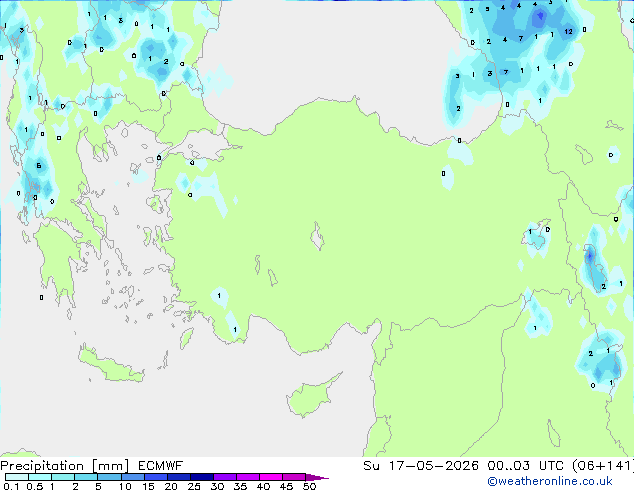The image size is (634, 490).
Task: Select the 35–40 mm legend color box
Action: [x=248, y=477]
